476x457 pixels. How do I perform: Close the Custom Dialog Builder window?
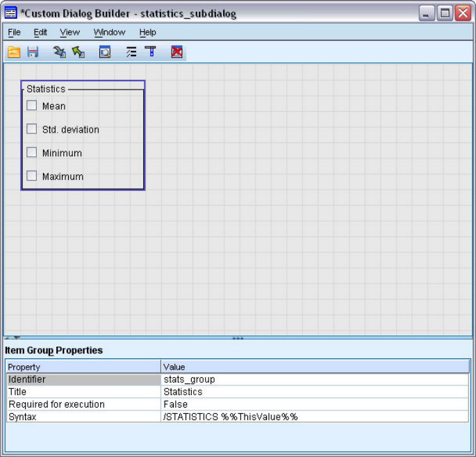click(463, 13)
